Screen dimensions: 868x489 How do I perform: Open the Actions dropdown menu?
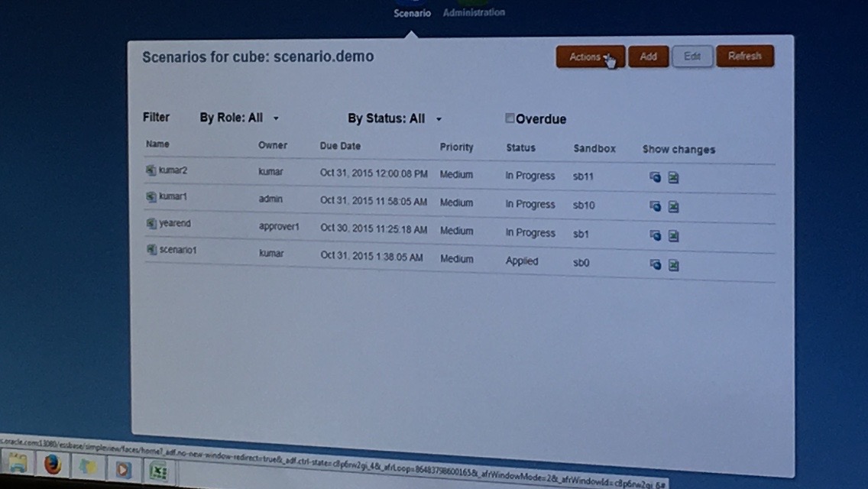click(x=590, y=57)
